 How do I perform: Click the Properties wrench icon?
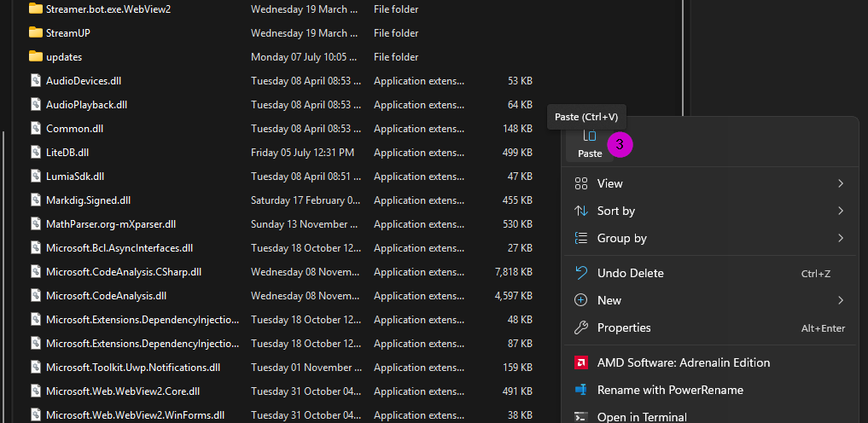pyautogui.click(x=581, y=327)
